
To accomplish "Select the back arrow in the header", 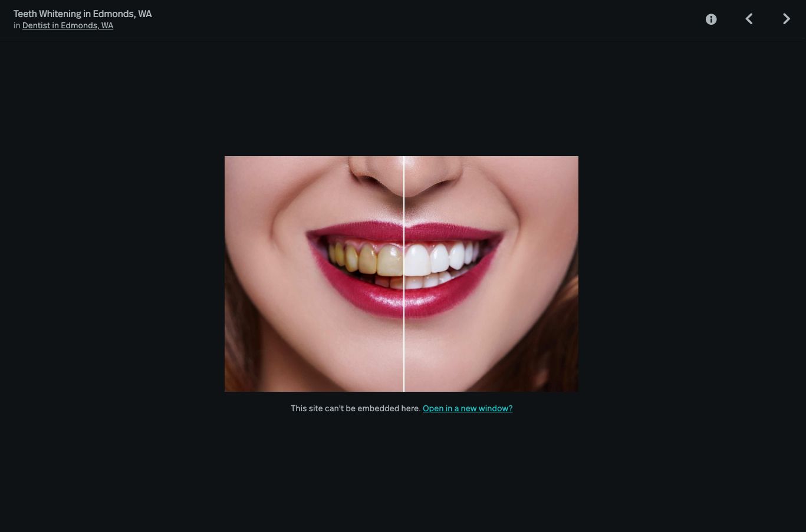I will [749, 19].
